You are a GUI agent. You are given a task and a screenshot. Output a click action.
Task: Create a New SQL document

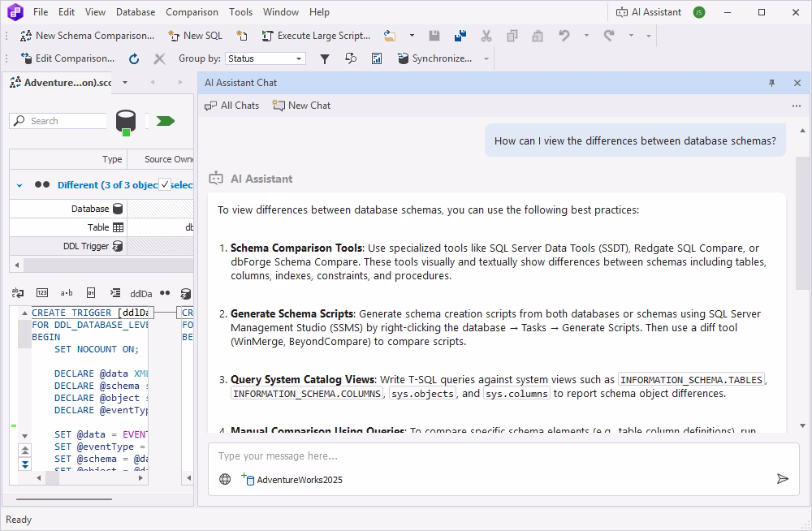195,36
